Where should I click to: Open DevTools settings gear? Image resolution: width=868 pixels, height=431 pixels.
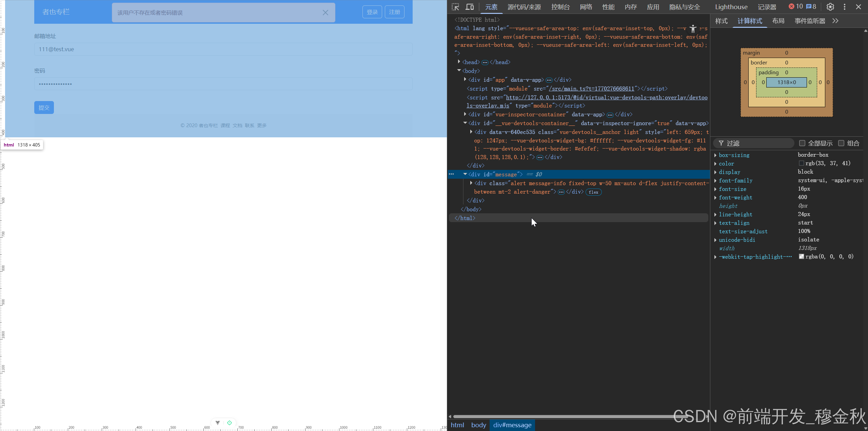(830, 7)
